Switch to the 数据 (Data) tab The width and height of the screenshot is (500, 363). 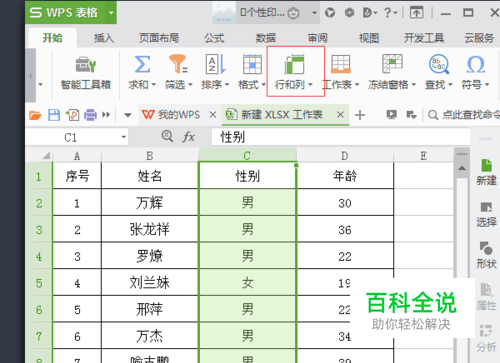pos(266,38)
